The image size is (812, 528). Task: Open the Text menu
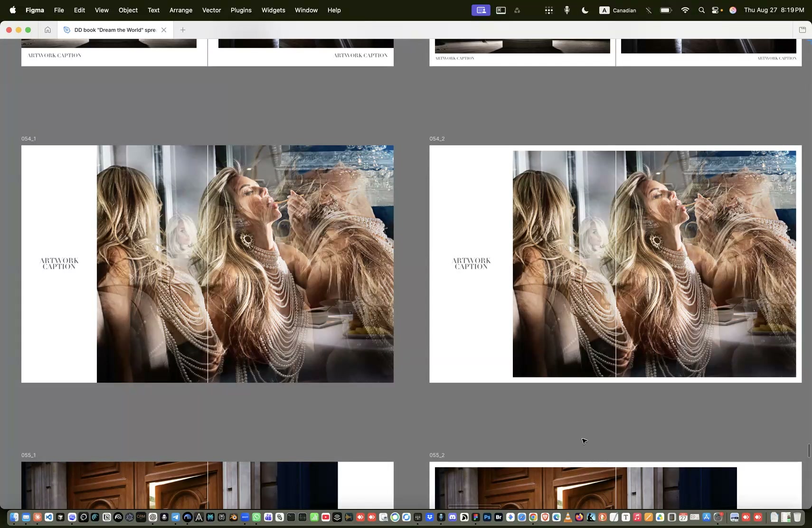click(153, 10)
